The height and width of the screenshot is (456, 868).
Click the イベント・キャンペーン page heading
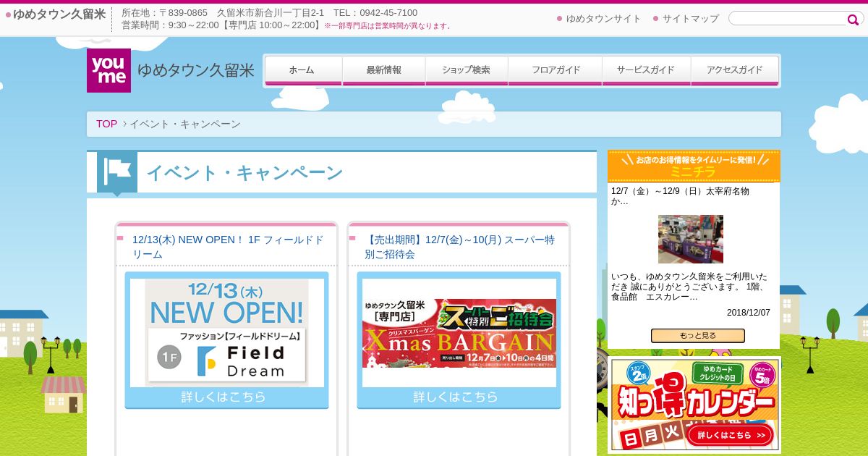click(x=244, y=173)
